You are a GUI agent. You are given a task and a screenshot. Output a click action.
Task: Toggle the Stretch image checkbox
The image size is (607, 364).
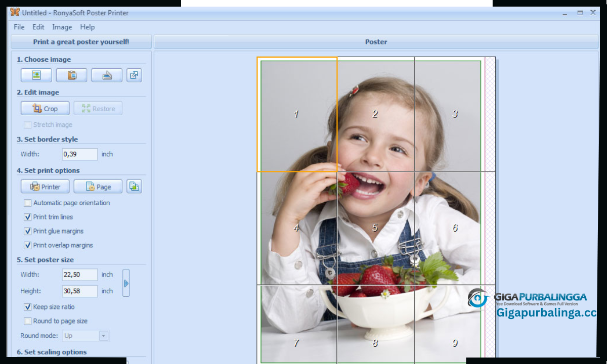pos(27,125)
